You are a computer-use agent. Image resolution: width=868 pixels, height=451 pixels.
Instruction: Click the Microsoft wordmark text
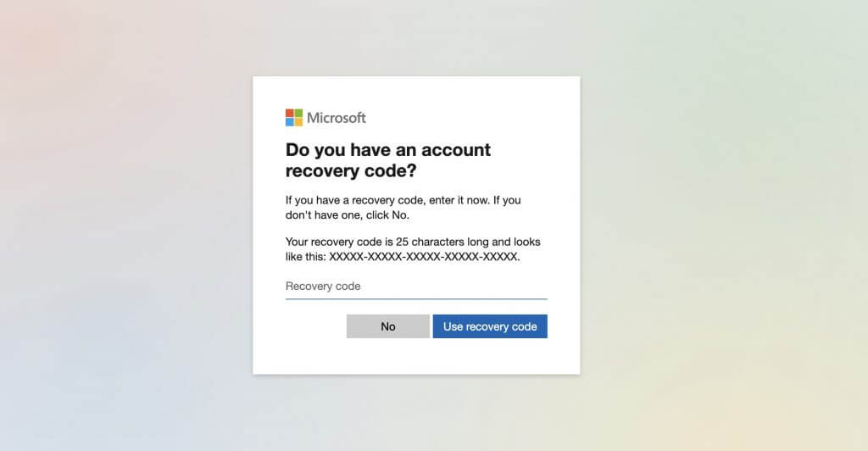coord(336,117)
